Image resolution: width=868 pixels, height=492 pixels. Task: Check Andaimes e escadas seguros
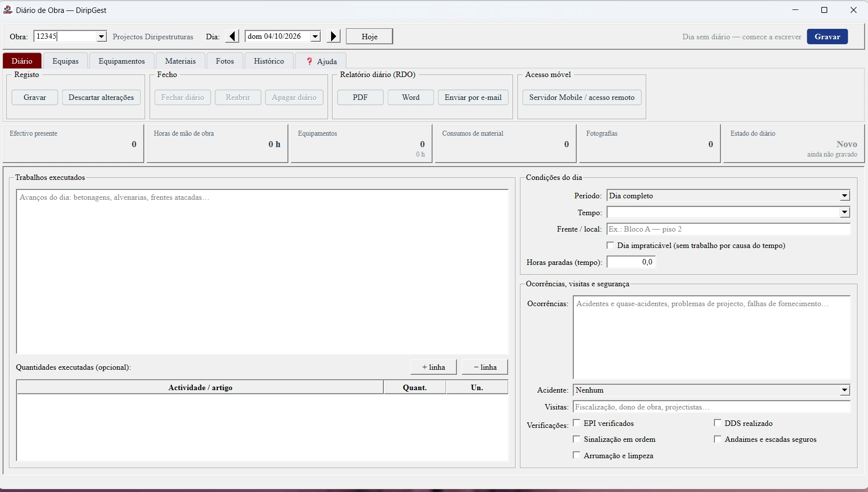718,439
